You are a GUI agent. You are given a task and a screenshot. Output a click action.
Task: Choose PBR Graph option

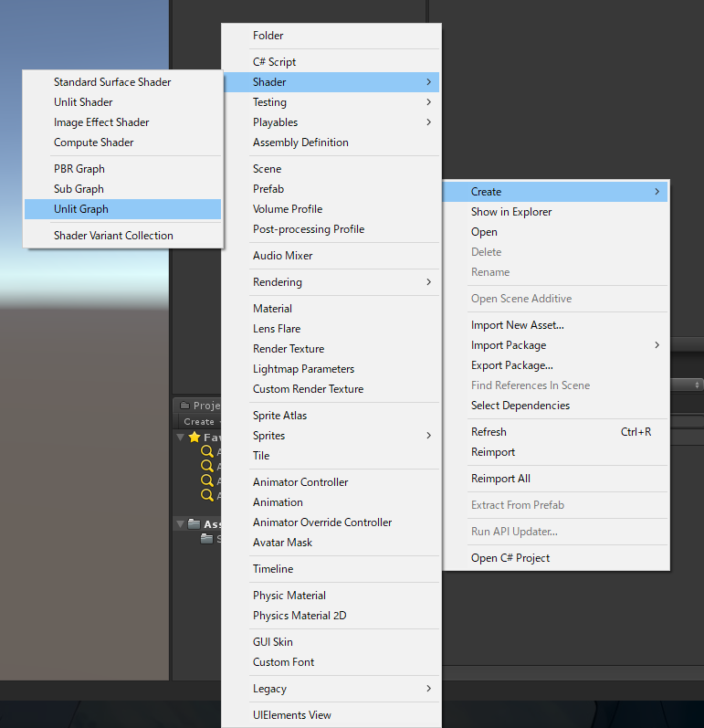click(x=122, y=169)
